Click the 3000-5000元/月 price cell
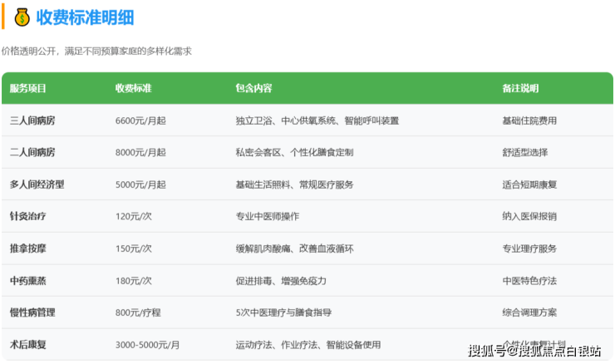This screenshot has width=615, height=364. click(147, 344)
